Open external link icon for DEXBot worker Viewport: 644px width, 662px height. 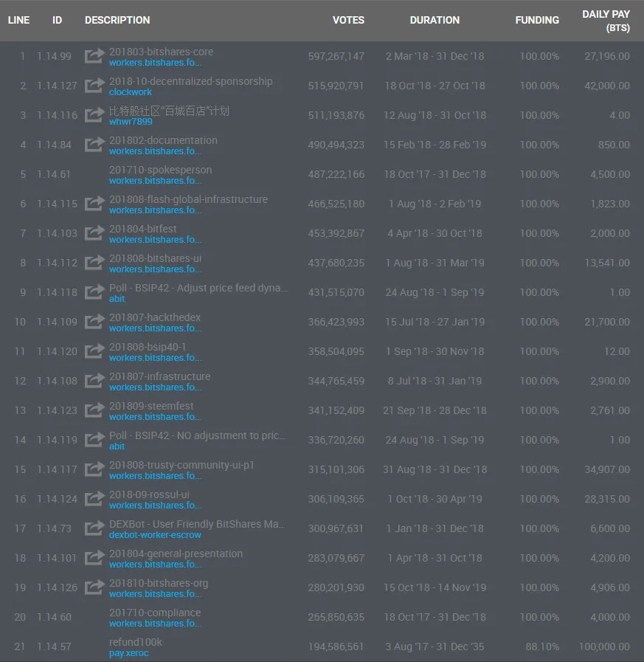click(x=94, y=528)
